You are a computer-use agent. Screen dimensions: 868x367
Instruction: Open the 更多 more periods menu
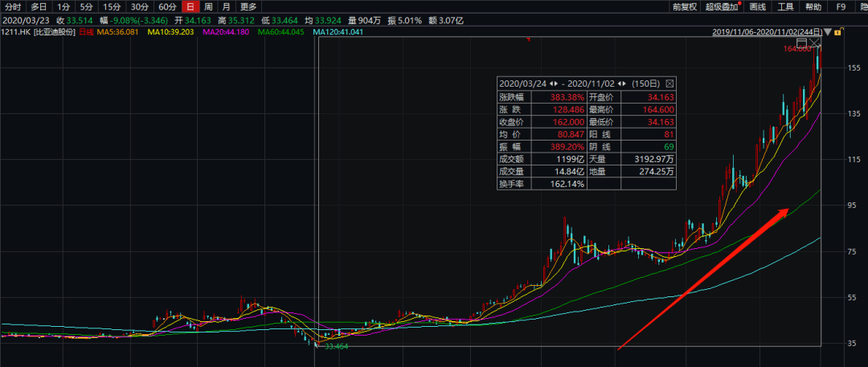[248, 6]
